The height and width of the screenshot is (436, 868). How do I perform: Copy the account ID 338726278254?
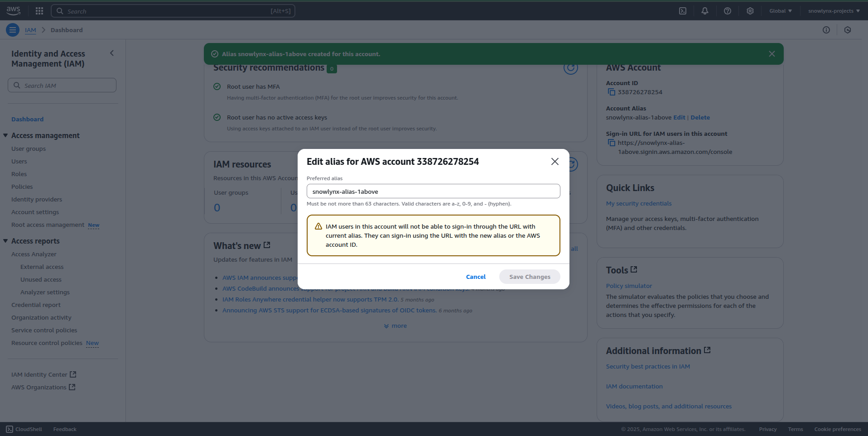click(612, 92)
